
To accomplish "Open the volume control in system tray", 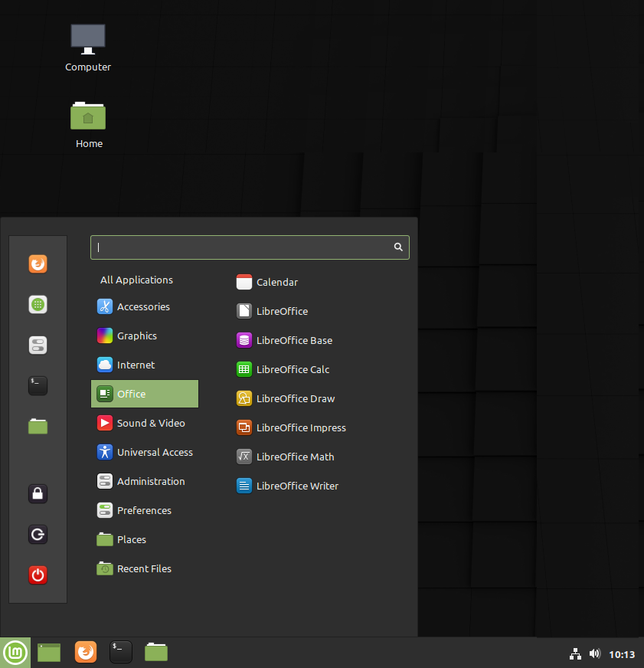I will point(594,654).
